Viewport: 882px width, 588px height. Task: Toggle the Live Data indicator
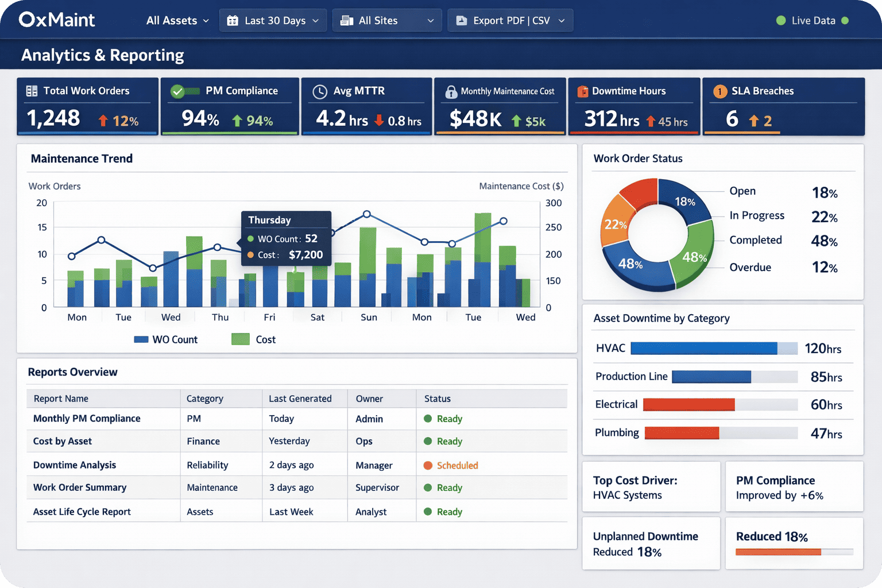(x=813, y=20)
